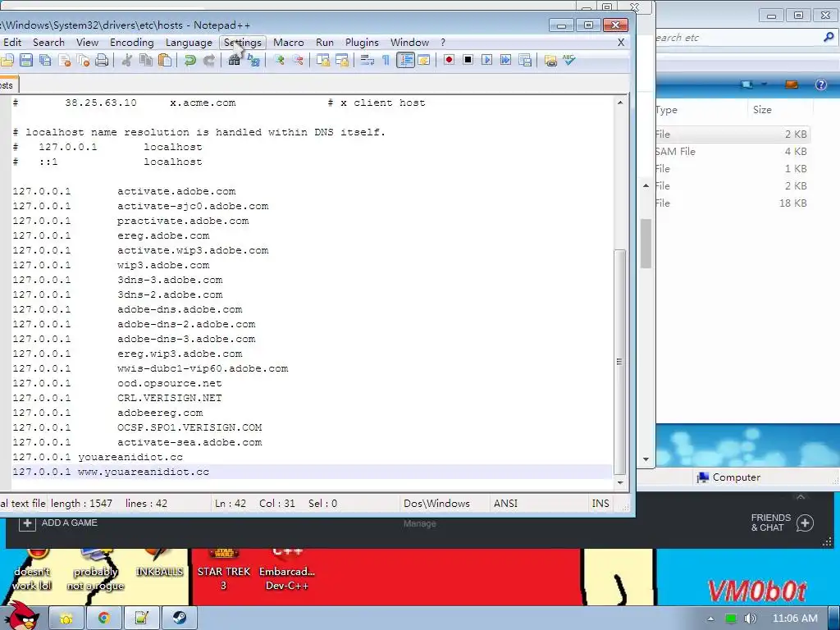Click Dos\Windows line ending in status bar
Image resolution: width=840 pixels, height=630 pixels.
(x=436, y=504)
